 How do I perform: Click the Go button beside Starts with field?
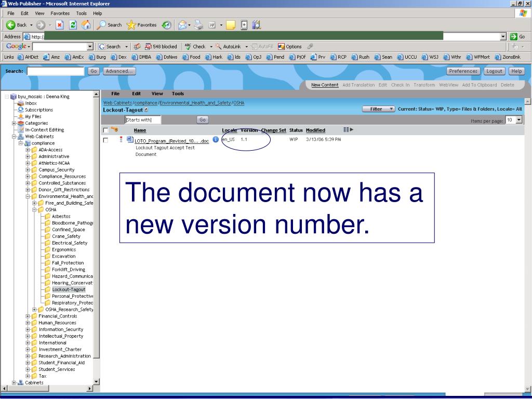click(202, 119)
